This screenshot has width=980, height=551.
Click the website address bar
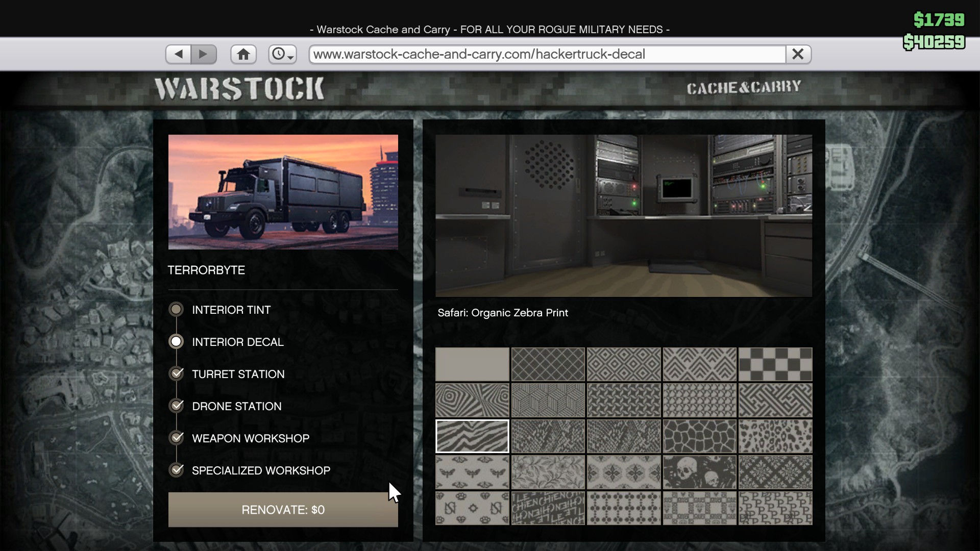coord(546,54)
